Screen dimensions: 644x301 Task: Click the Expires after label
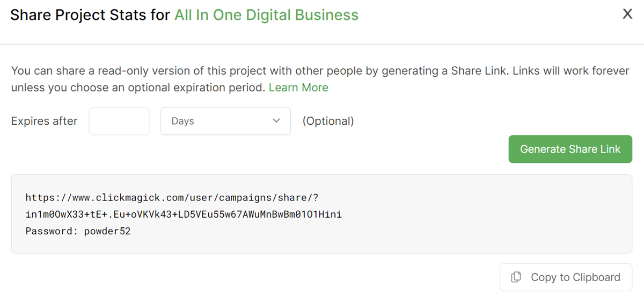(44, 121)
